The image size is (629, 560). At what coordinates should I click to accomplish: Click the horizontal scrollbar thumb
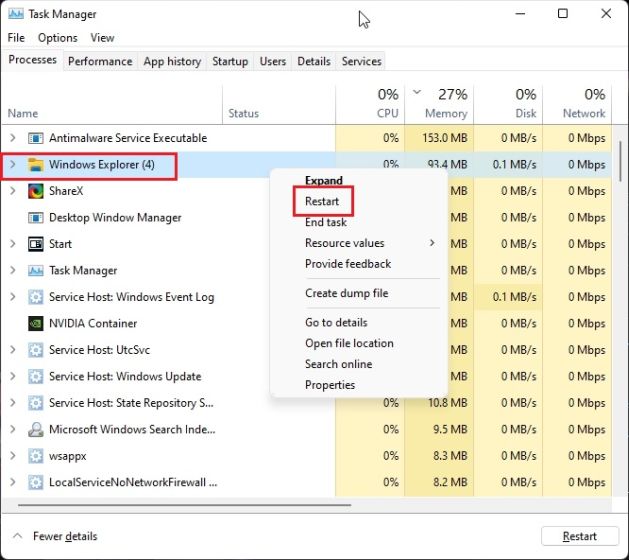click(x=185, y=505)
